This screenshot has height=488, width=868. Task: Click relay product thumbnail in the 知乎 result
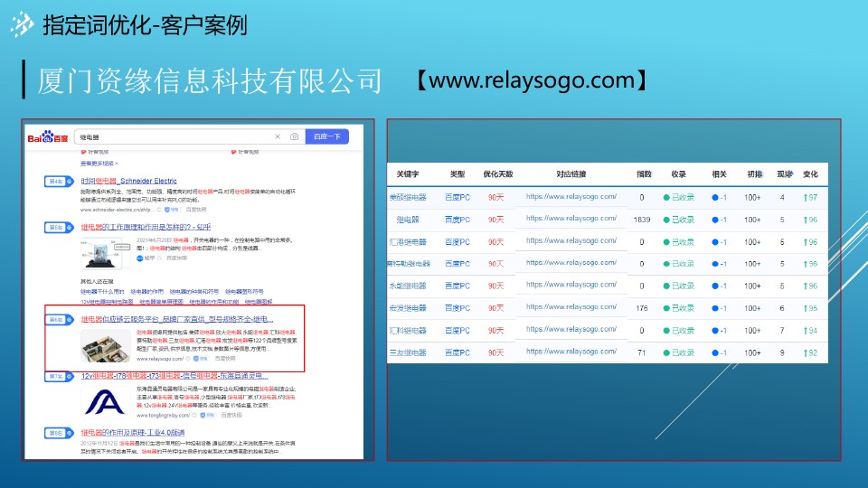101,253
